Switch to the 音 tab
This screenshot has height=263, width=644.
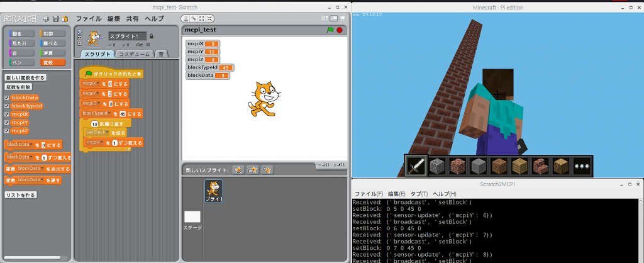coord(161,54)
